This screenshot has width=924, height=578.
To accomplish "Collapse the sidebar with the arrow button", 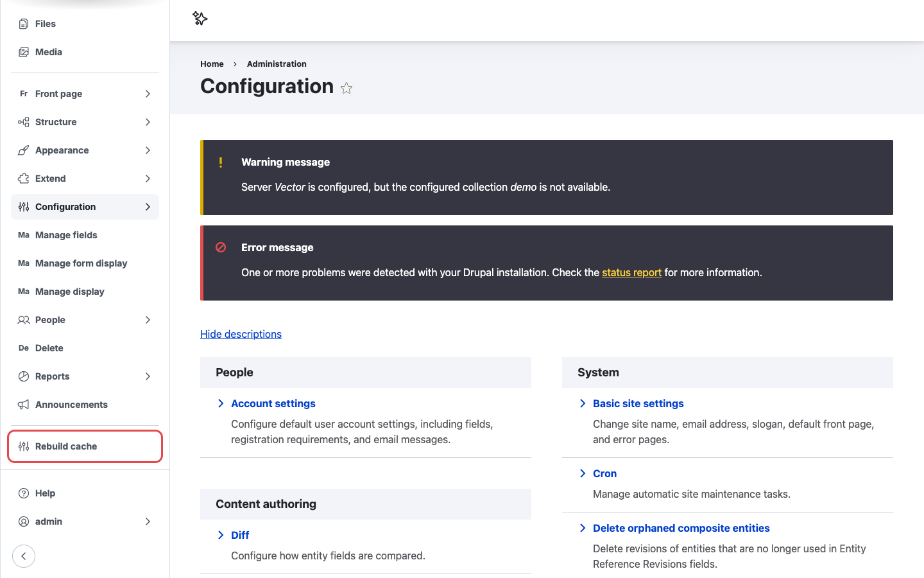I will pyautogui.click(x=24, y=556).
